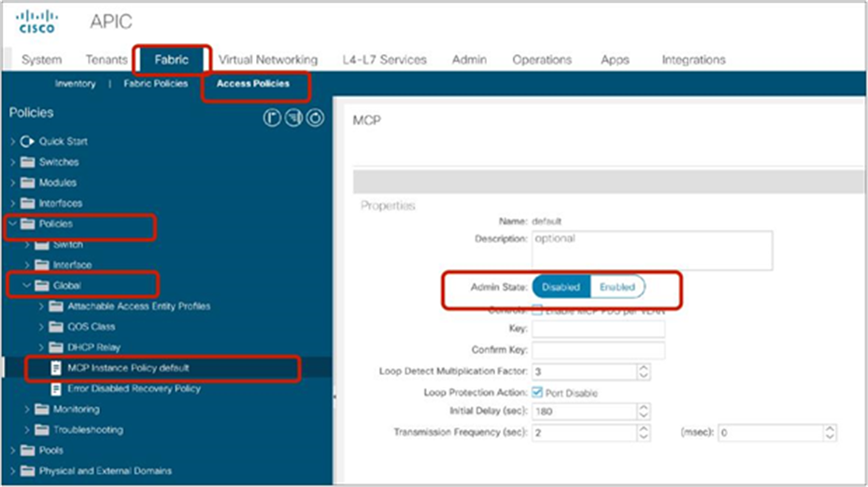Set Admin State to Disabled

[561, 287]
